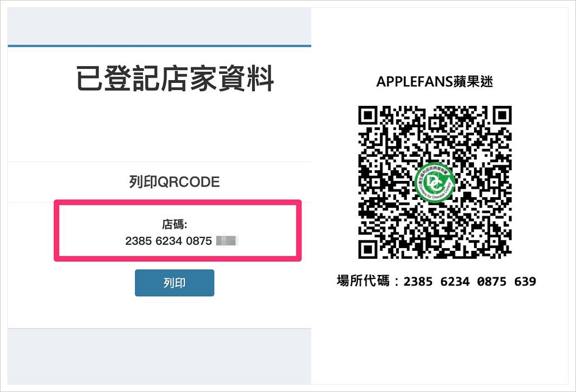Click the store code 2385 6234 0875
Image resolution: width=576 pixels, height=392 pixels.
coord(169,241)
